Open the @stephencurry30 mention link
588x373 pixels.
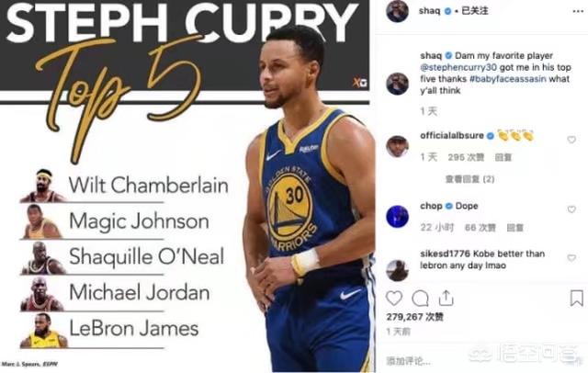click(x=458, y=67)
